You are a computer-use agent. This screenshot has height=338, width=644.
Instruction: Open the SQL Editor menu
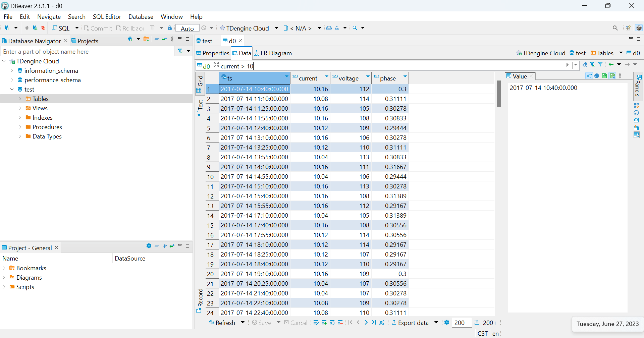107,17
